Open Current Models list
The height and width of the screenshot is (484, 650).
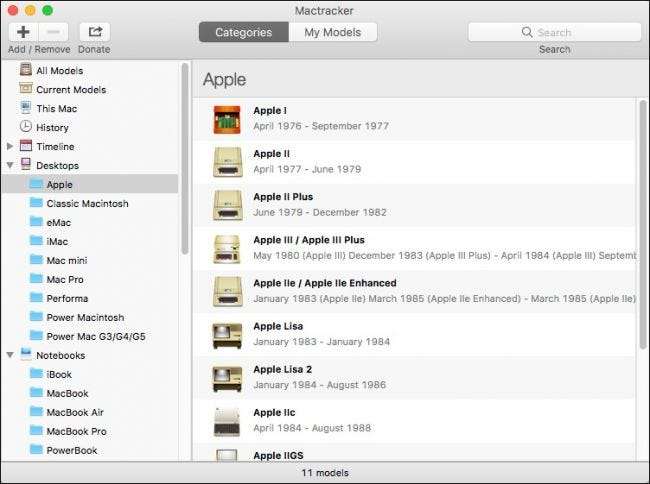(x=70, y=89)
